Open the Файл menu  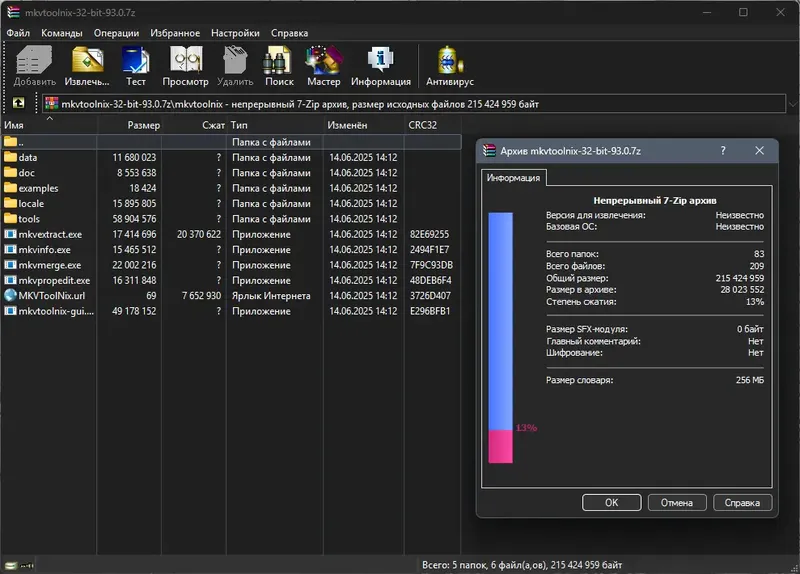[17, 32]
